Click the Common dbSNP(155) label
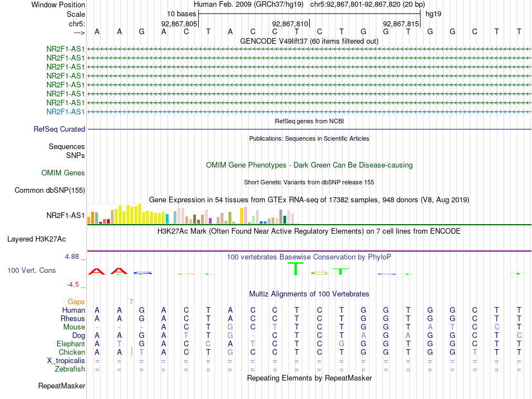 coord(50,190)
